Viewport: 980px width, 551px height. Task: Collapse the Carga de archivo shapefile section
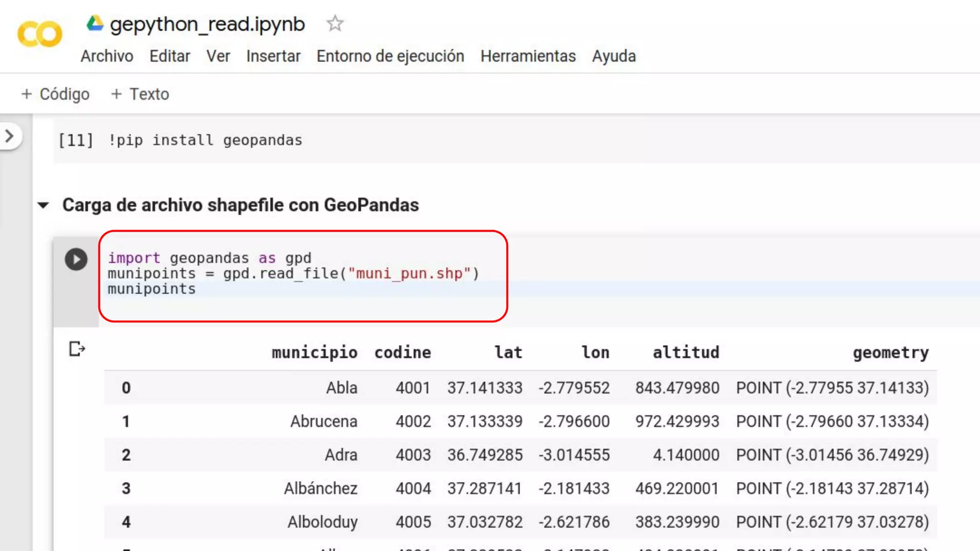pyautogui.click(x=43, y=205)
